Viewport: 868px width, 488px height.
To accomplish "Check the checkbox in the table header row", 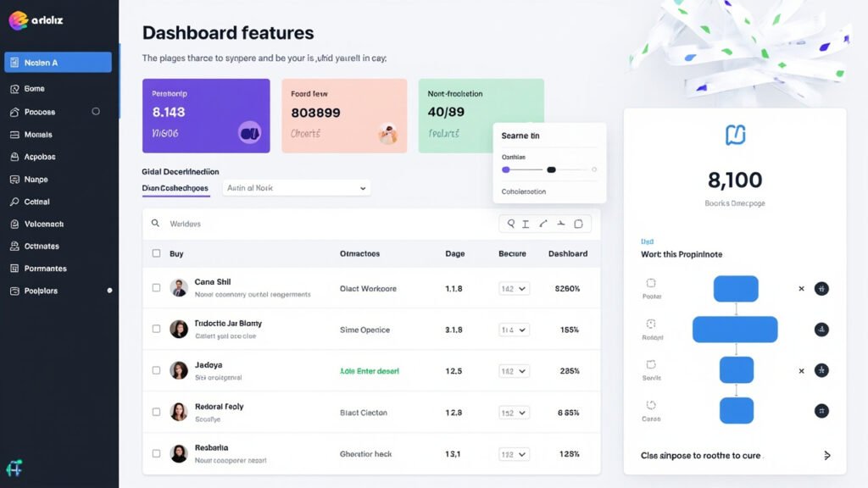I will point(157,253).
